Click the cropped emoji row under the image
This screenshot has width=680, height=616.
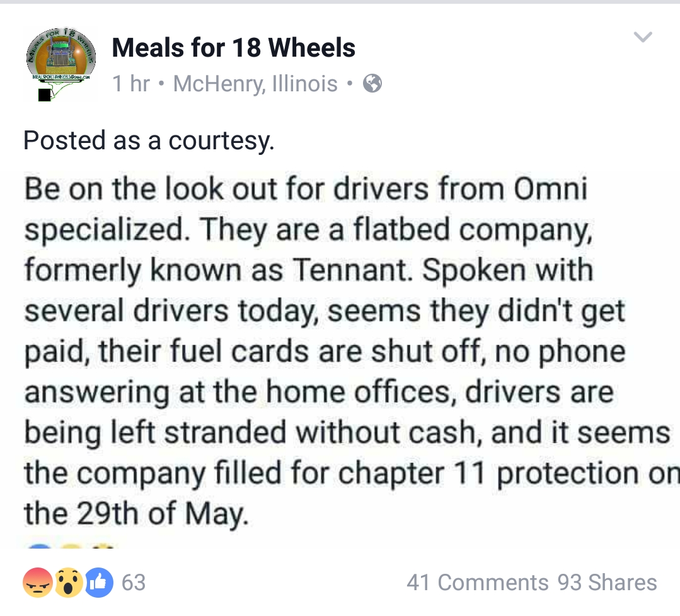[x=69, y=547]
